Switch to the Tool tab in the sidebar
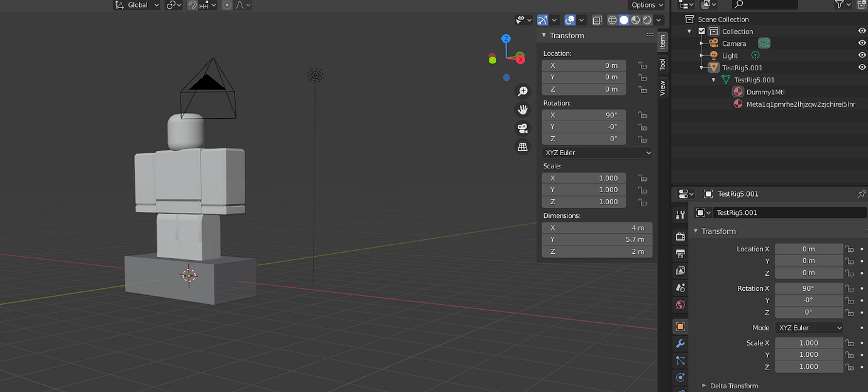Screen dimensions: 868x392 tap(663, 63)
